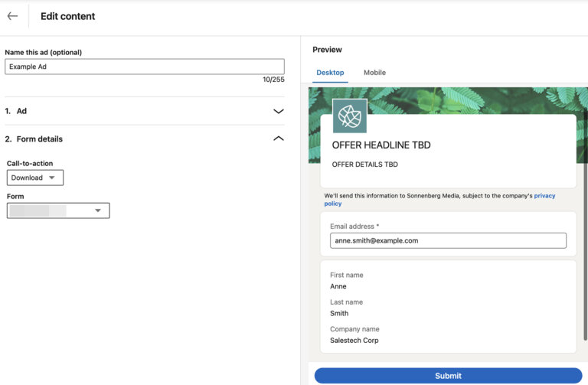Click the First name Anne value

(x=338, y=286)
